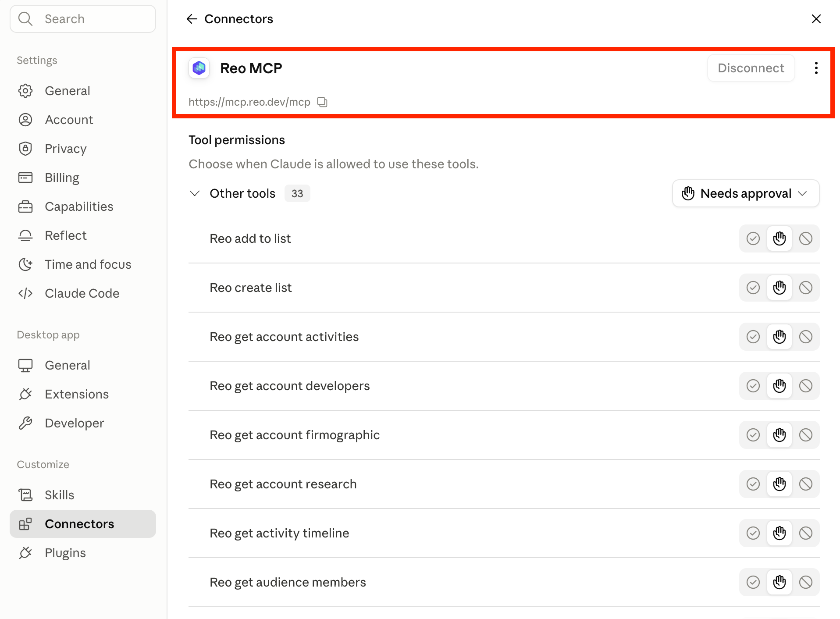Open Billing settings

(x=83, y=178)
